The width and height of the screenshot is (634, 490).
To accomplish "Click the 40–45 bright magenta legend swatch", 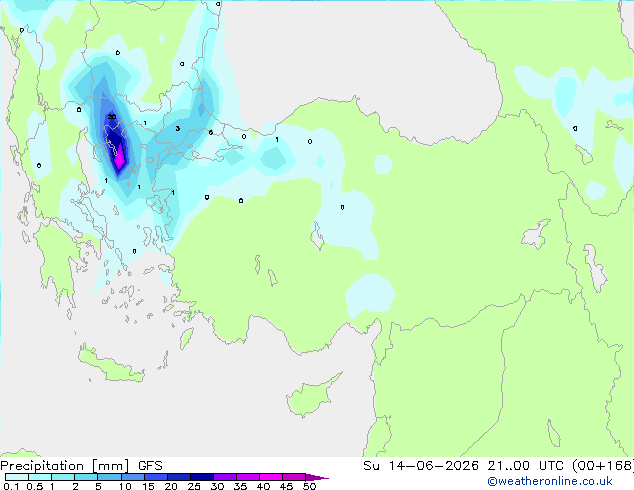I will coord(271,477).
